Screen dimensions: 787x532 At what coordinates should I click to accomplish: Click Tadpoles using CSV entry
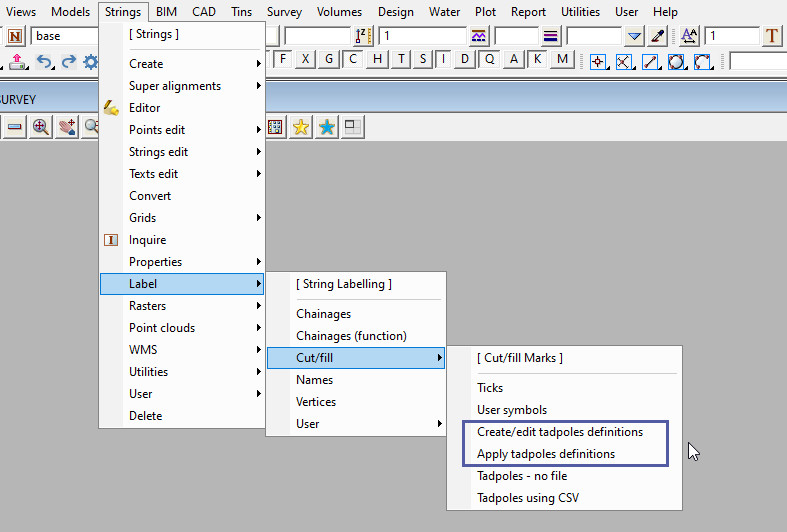tap(527, 498)
